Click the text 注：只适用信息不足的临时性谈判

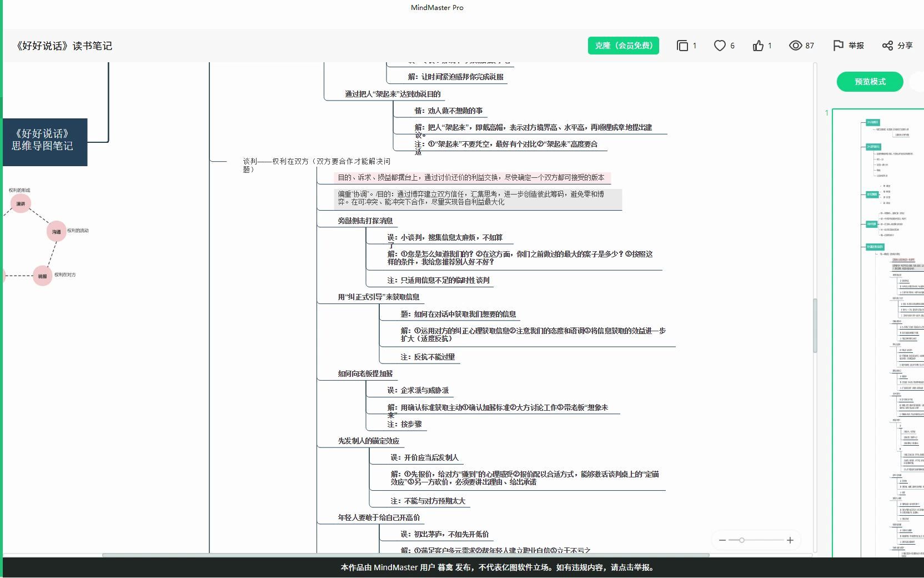pos(438,280)
